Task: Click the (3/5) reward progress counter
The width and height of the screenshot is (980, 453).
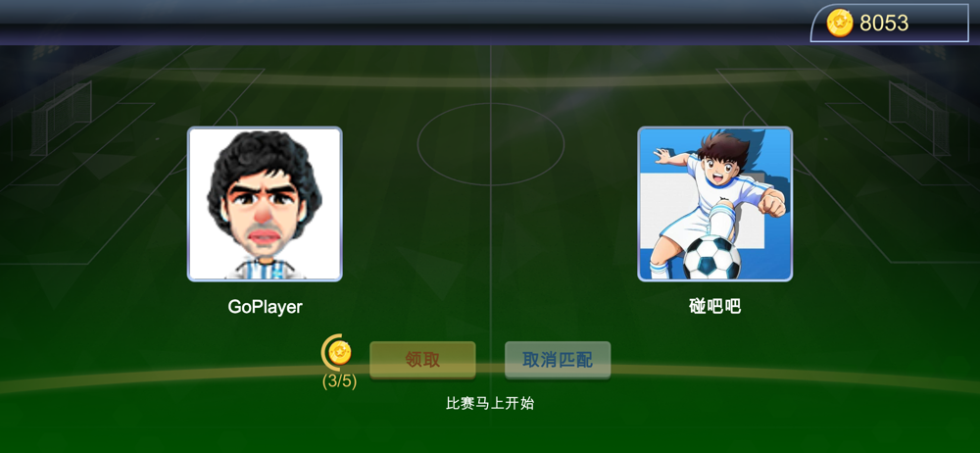Action: tap(339, 381)
